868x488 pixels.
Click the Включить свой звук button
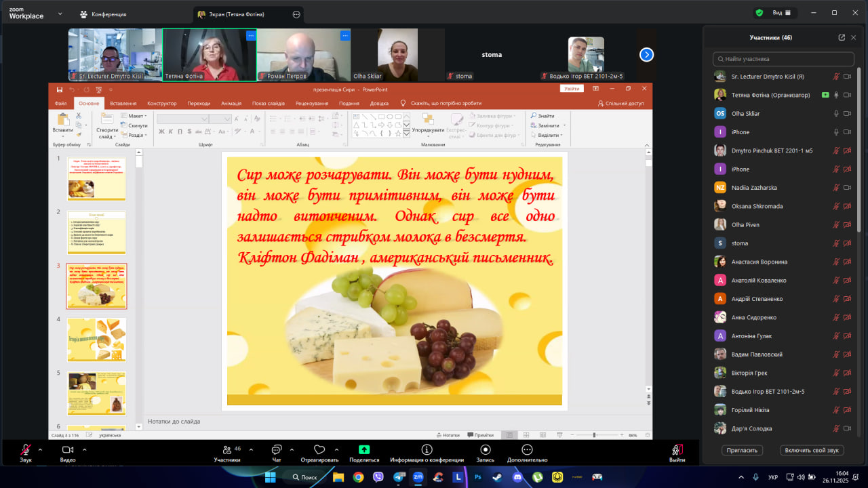coord(812,450)
